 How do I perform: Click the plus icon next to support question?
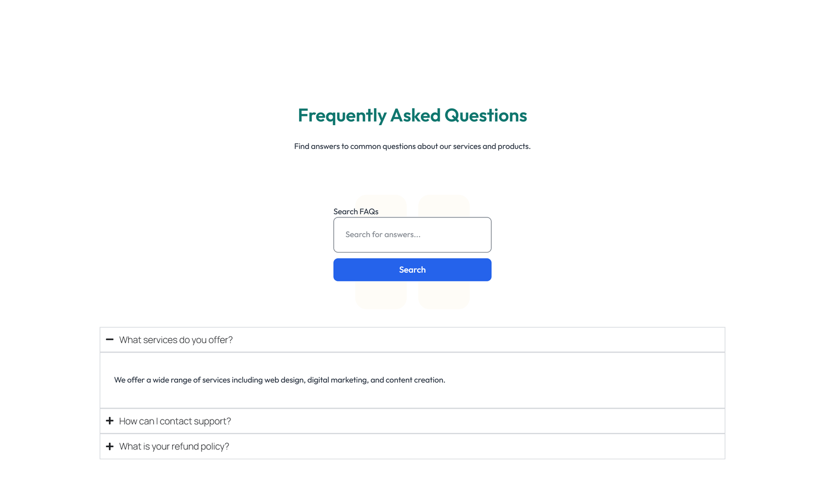tap(110, 421)
